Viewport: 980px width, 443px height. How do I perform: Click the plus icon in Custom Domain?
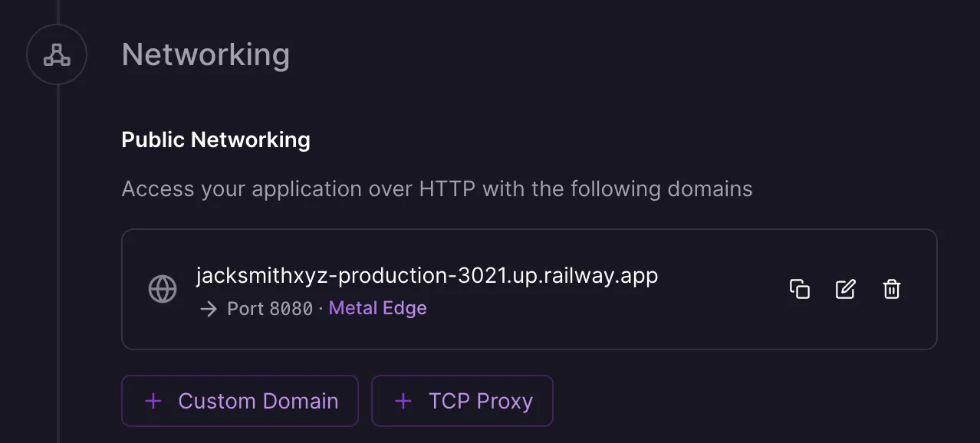[x=153, y=401]
